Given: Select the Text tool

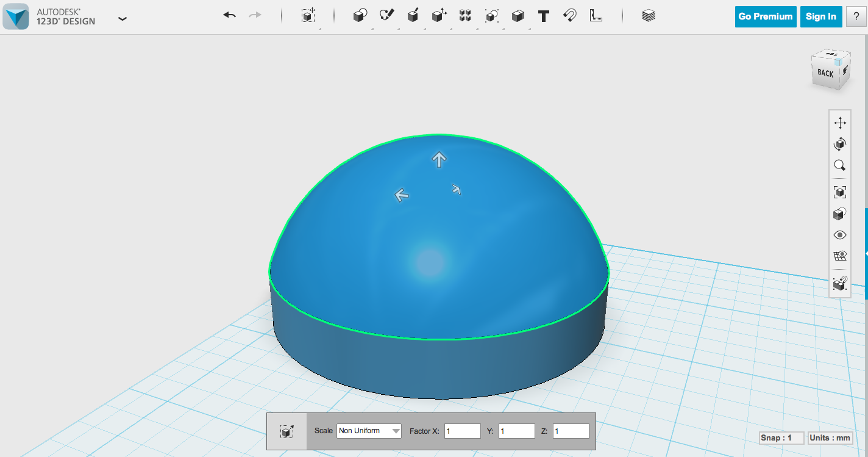Looking at the screenshot, I should (x=543, y=16).
